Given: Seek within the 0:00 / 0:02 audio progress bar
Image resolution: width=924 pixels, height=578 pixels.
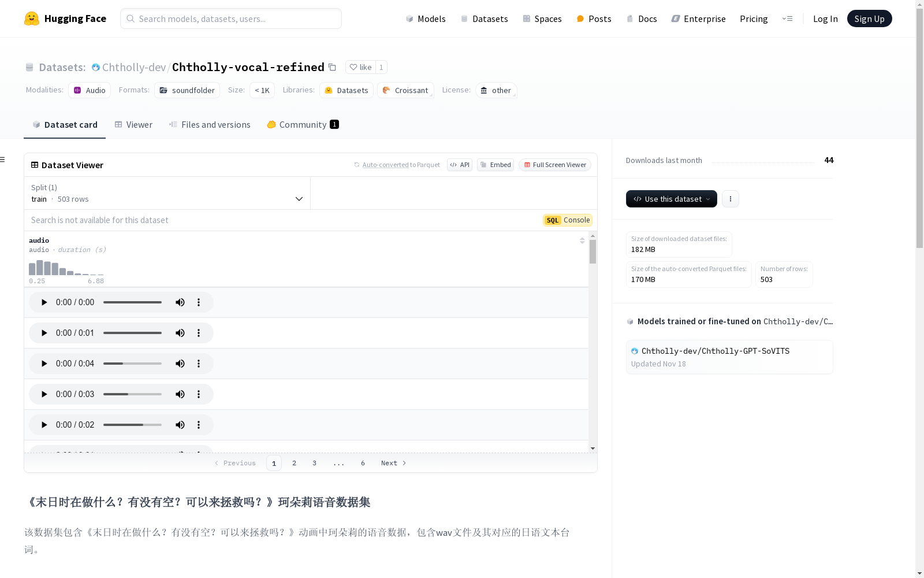Looking at the screenshot, I should pos(132,425).
